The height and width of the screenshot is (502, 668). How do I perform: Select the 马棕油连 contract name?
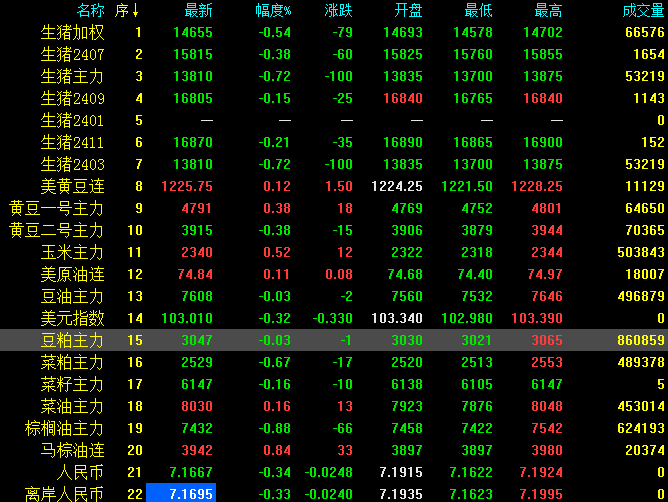click(72, 450)
